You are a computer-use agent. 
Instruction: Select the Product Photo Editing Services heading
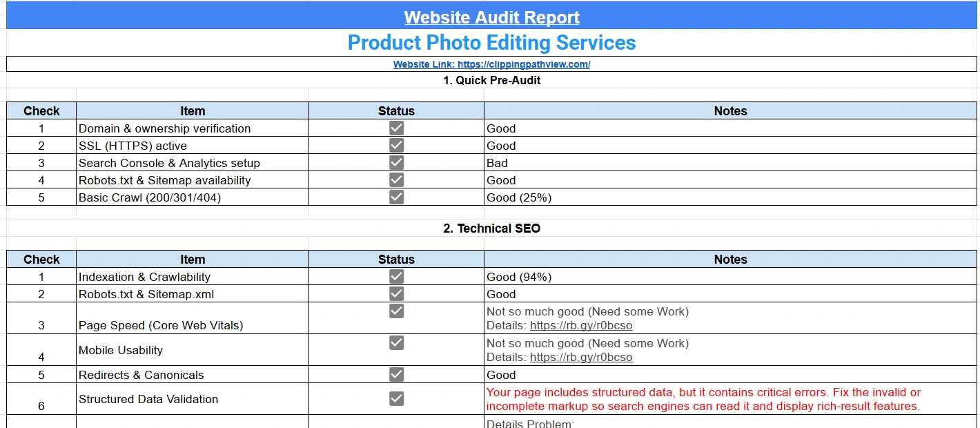pyautogui.click(x=491, y=43)
